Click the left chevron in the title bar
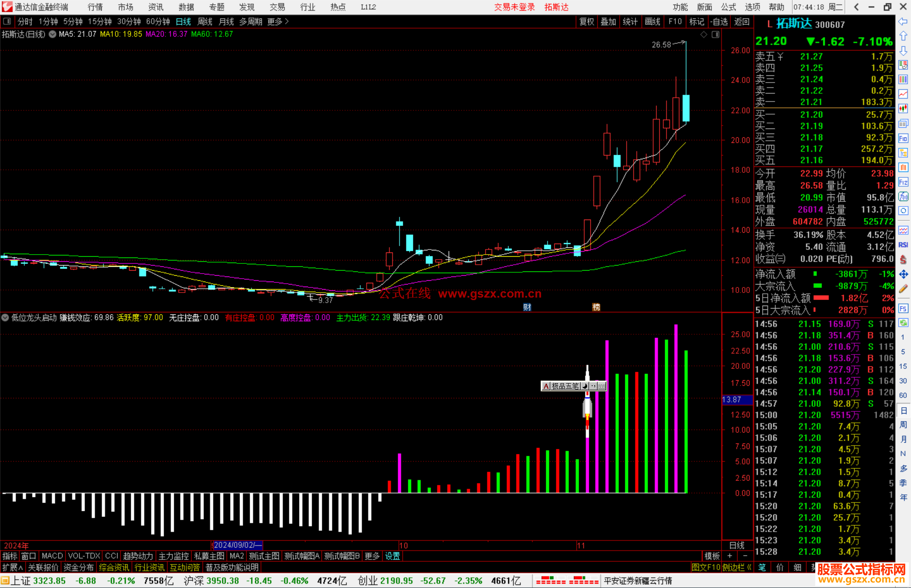Viewport: 911px width, 588px height. point(856,7)
